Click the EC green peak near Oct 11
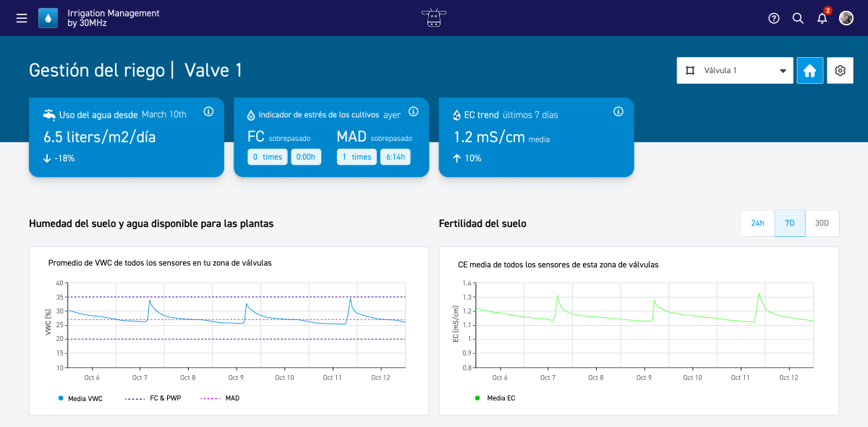Viewport: 868px width, 427px height. click(759, 293)
